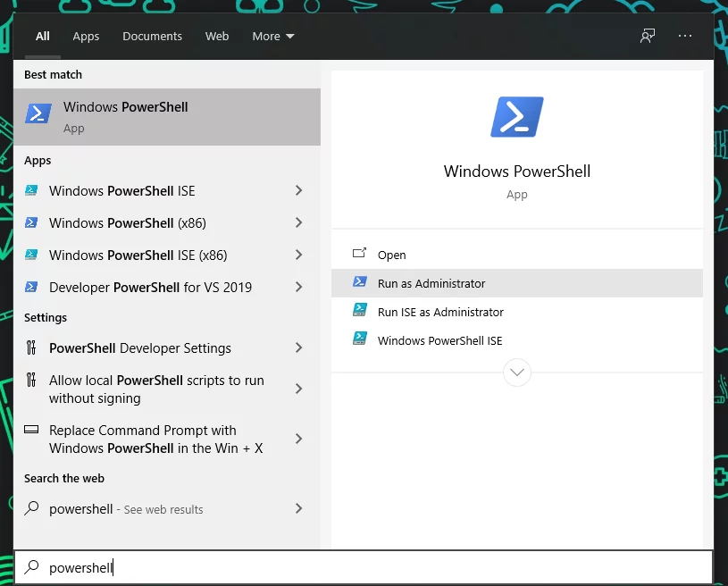Click the Windows PowerShell (x86) app icon
Screen dimensions: 728x586
(31, 222)
